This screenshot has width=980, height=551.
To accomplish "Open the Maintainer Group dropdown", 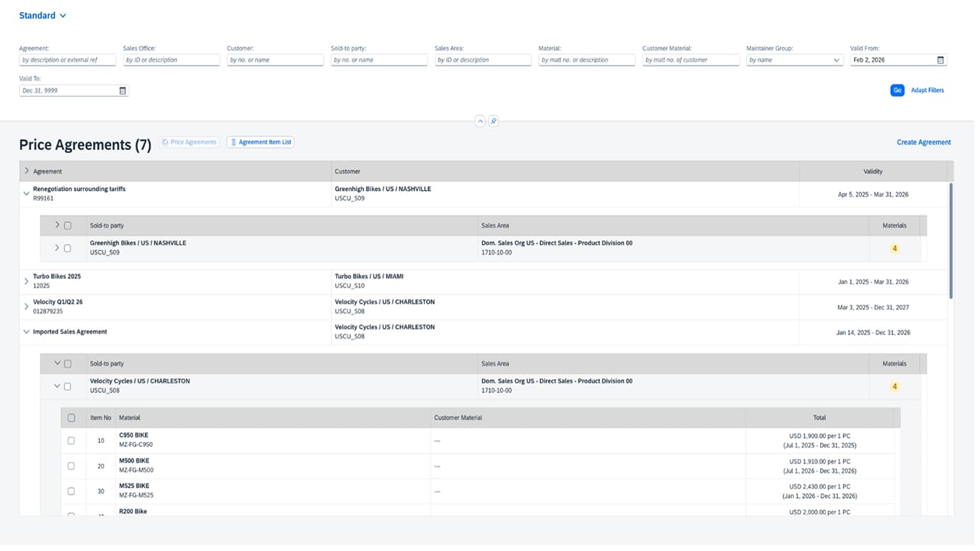I will point(837,60).
